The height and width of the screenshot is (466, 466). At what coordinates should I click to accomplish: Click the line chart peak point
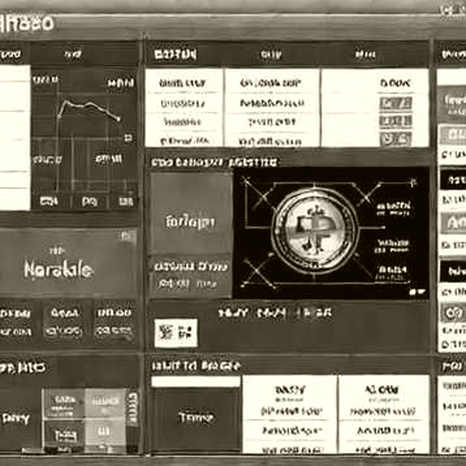[x=67, y=101]
